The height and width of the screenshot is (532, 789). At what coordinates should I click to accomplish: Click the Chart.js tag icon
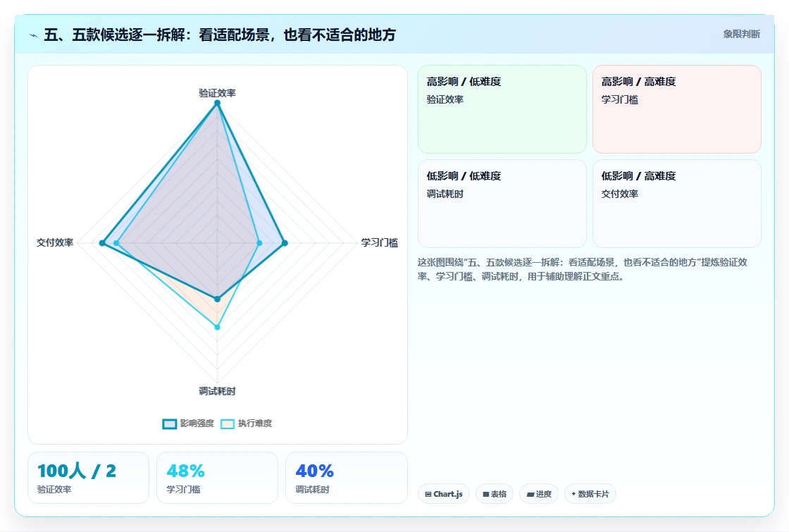[x=428, y=494]
